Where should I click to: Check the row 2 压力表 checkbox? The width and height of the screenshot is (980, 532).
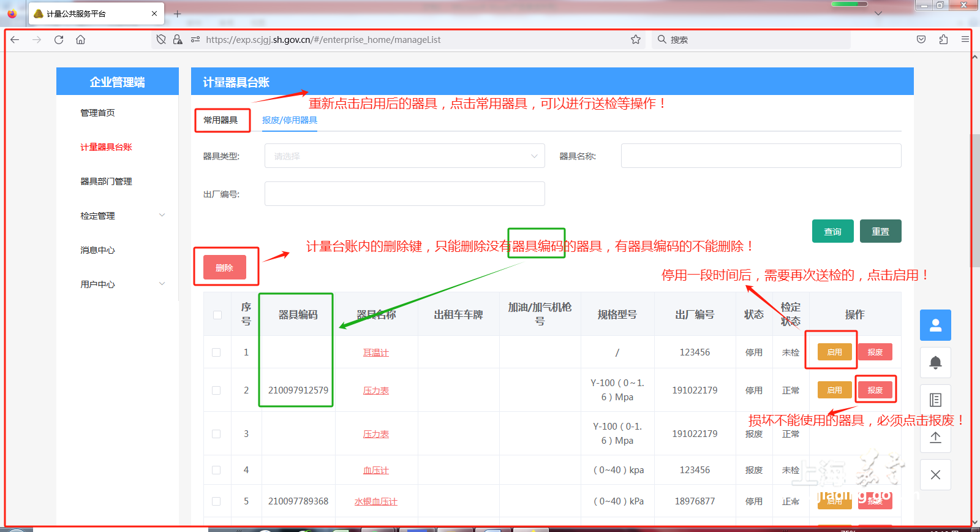pos(216,390)
